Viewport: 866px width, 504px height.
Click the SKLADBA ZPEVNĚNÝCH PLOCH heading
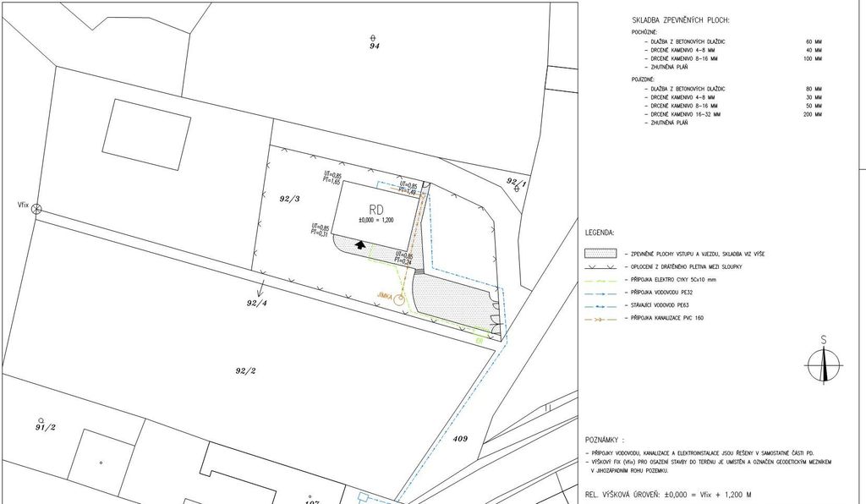coord(679,19)
